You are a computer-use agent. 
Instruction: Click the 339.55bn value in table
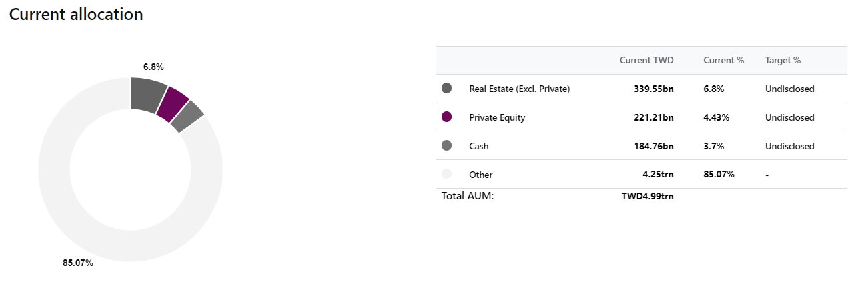point(654,89)
